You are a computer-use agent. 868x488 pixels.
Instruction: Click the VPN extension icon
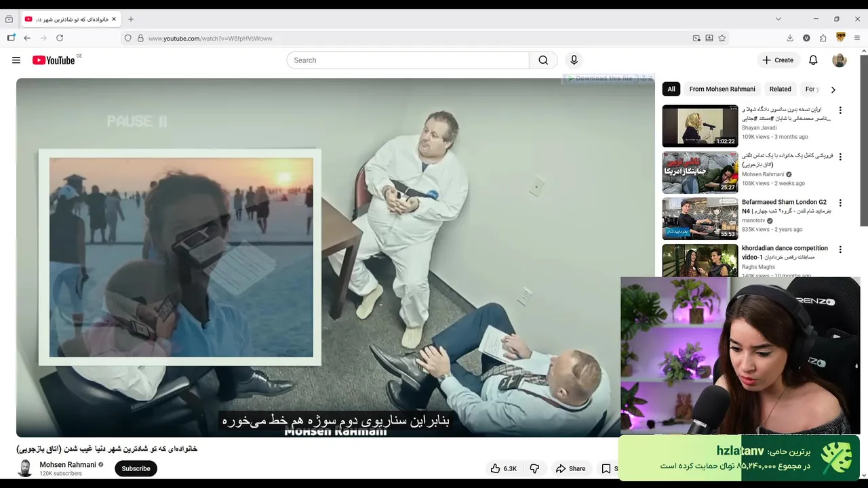(841, 37)
